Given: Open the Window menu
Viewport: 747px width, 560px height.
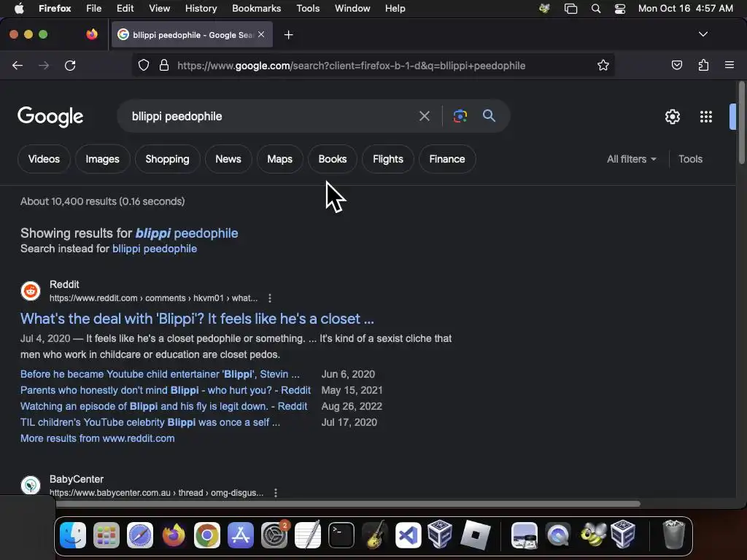Looking at the screenshot, I should 352,9.
